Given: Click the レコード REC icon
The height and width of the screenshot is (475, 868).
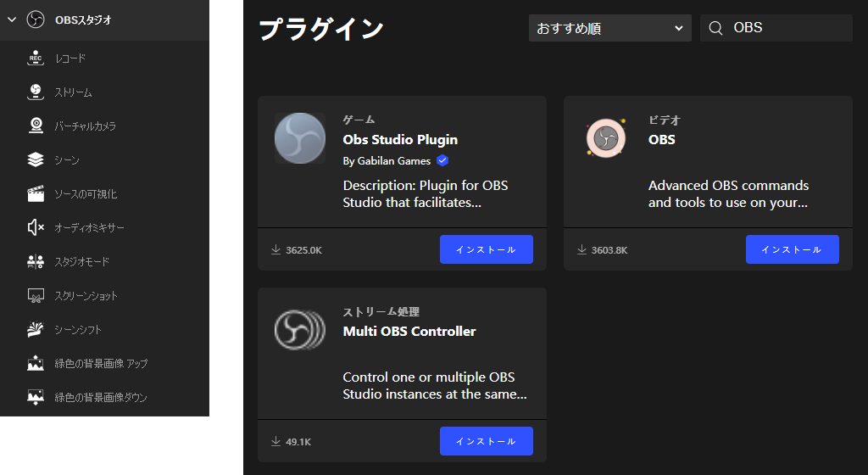Looking at the screenshot, I should pyautogui.click(x=36, y=59).
